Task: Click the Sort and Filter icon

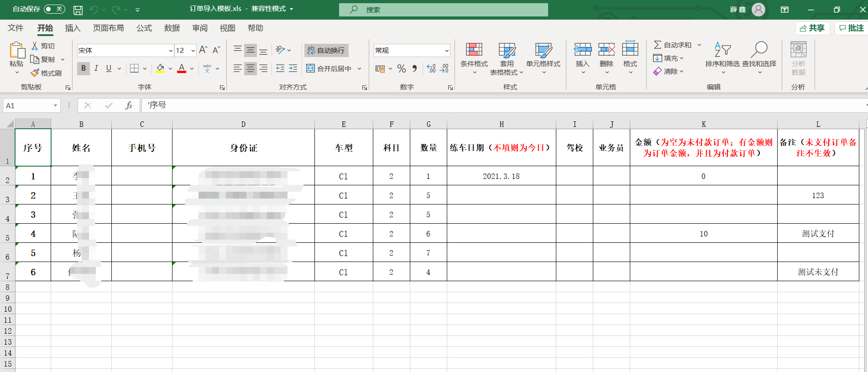Action: pos(722,50)
